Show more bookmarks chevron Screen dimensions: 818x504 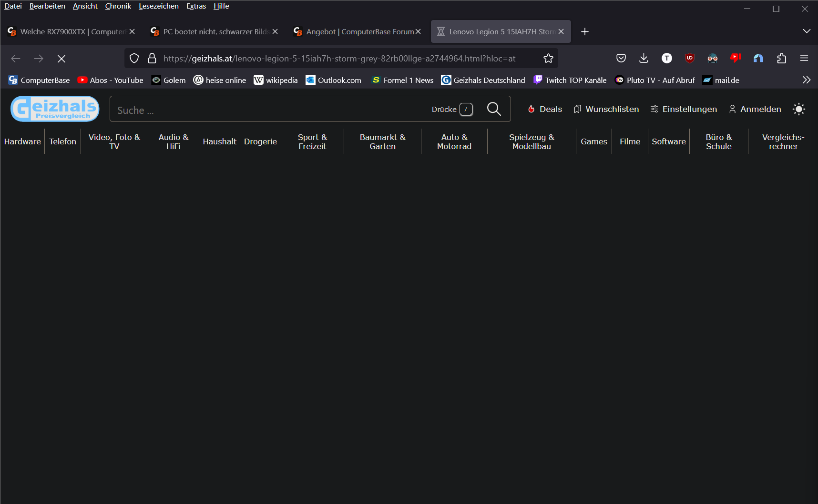[x=807, y=80]
